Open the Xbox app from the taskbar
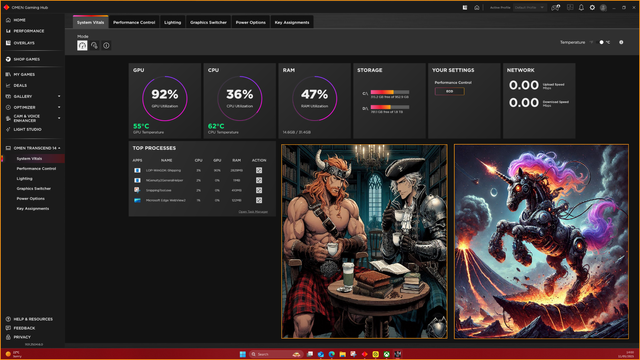Screen dimensions: 640x360 pos(386,354)
